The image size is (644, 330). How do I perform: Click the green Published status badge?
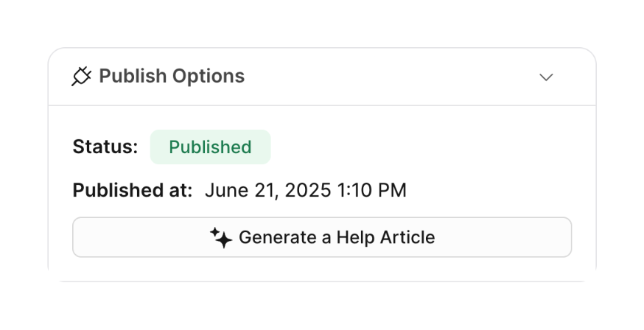pos(210,147)
